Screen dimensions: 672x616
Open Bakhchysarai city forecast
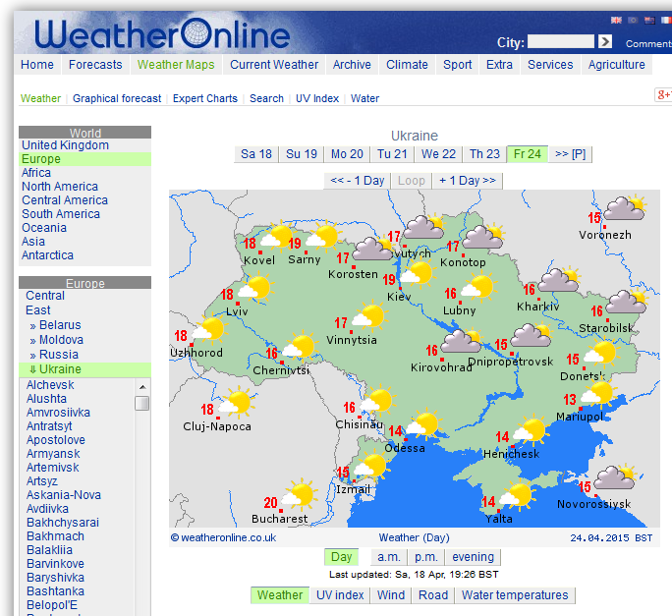(x=63, y=523)
